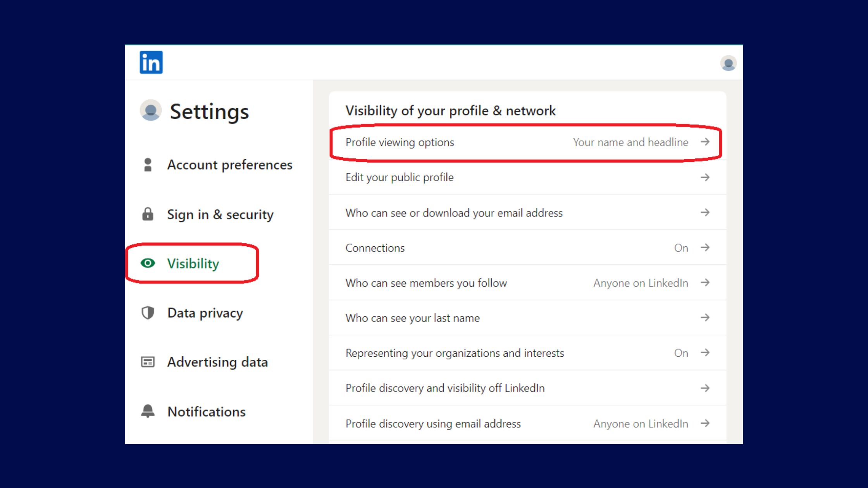
Task: Click the LinkedIn logo icon
Action: click(151, 62)
